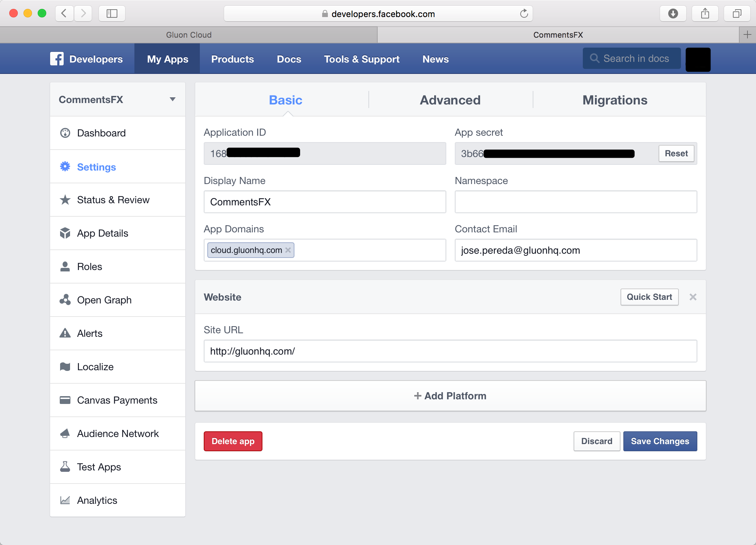Reset the App secret
The image size is (756, 545).
(676, 153)
